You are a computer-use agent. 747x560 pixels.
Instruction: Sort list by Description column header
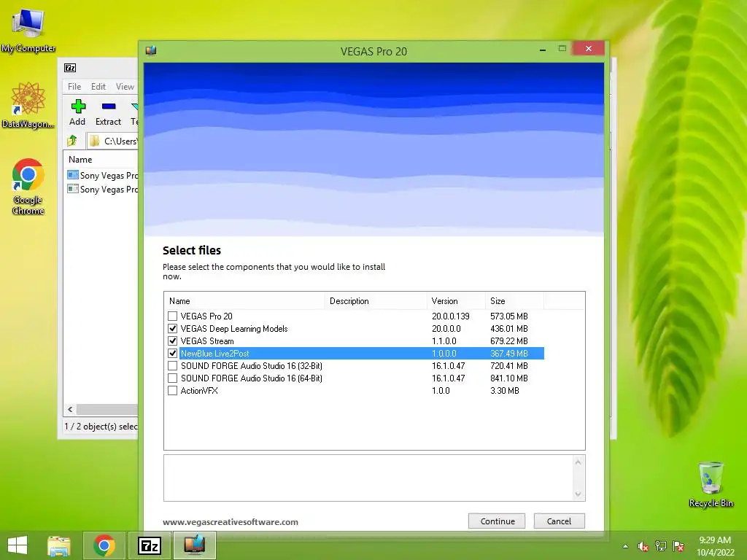tap(376, 301)
